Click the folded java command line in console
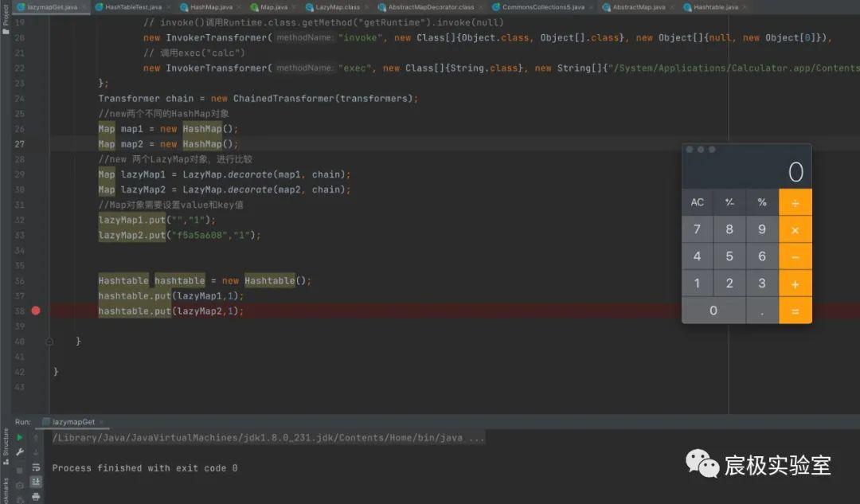The image size is (860, 504). point(268,438)
